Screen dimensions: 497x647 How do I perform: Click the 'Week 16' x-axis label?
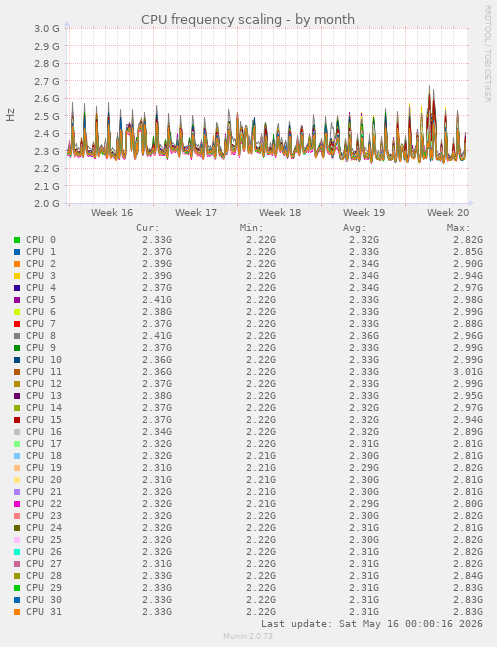coord(112,213)
